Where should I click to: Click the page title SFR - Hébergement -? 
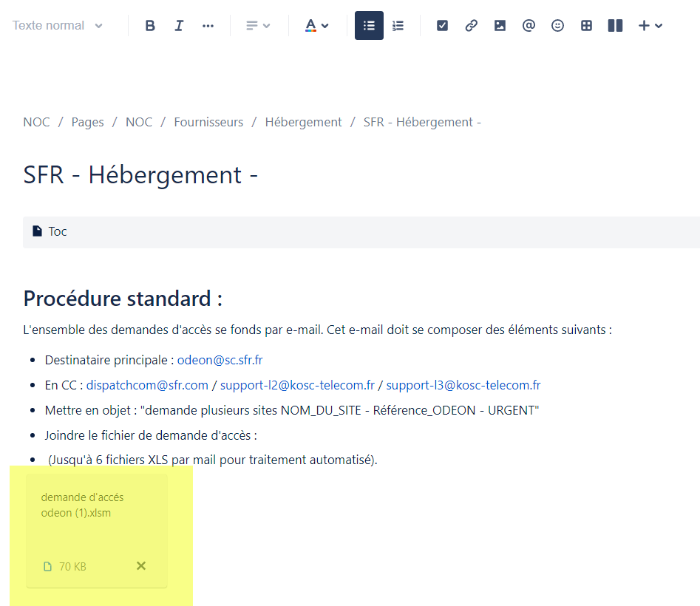pyautogui.click(x=140, y=174)
